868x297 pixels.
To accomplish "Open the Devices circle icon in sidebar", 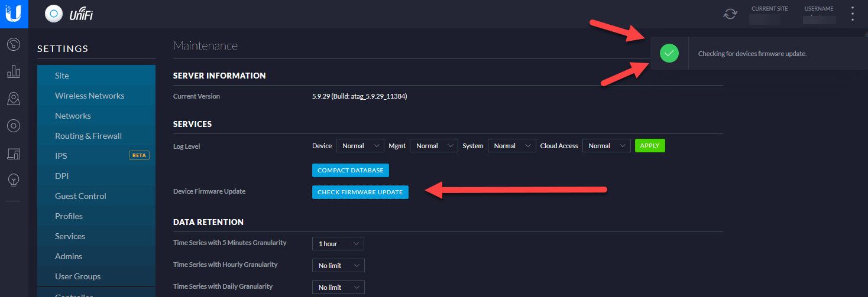I will coord(14,126).
